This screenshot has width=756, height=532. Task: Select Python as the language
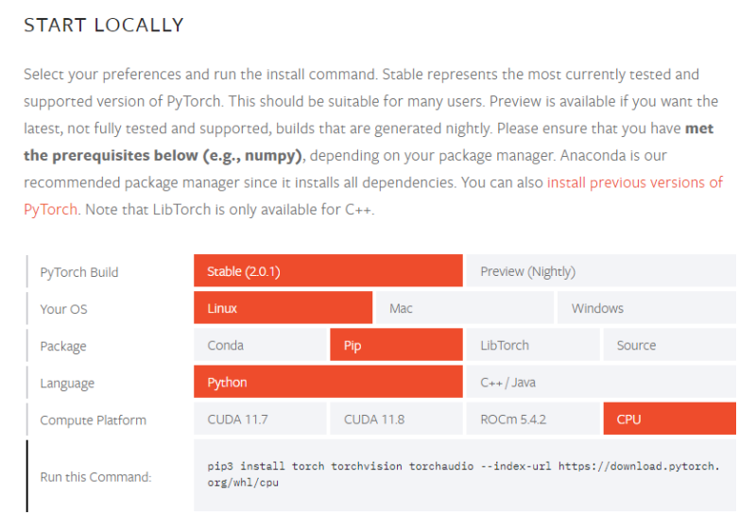(328, 382)
